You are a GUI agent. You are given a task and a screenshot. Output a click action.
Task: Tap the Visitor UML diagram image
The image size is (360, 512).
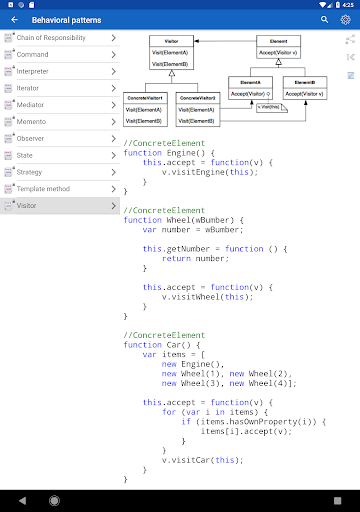click(x=225, y=81)
